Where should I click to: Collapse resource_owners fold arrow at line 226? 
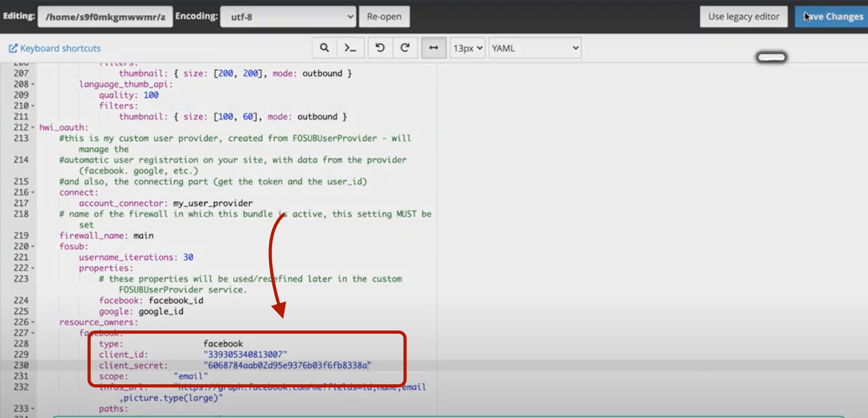(33, 322)
